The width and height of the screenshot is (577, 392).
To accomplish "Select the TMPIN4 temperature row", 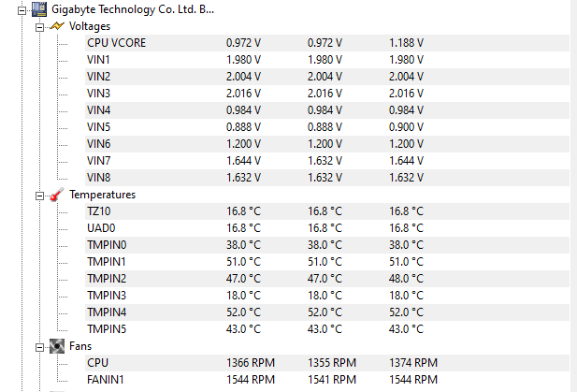I will (x=327, y=312).
